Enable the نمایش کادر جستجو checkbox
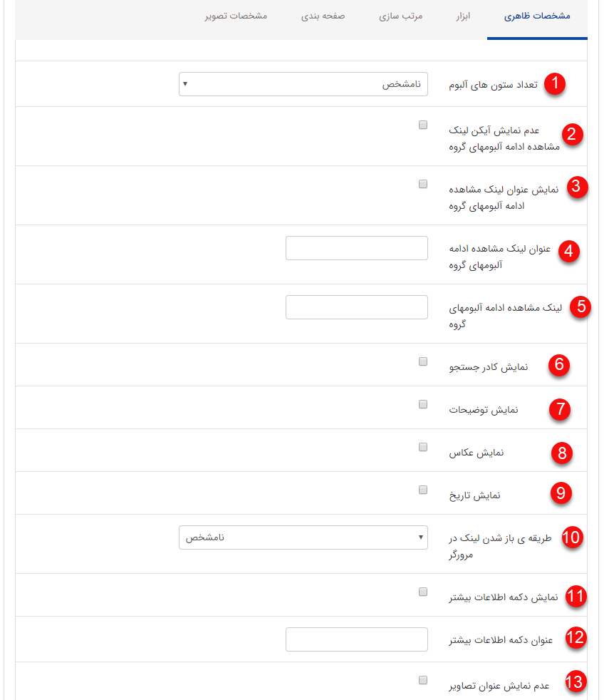604x700 pixels. [422, 361]
